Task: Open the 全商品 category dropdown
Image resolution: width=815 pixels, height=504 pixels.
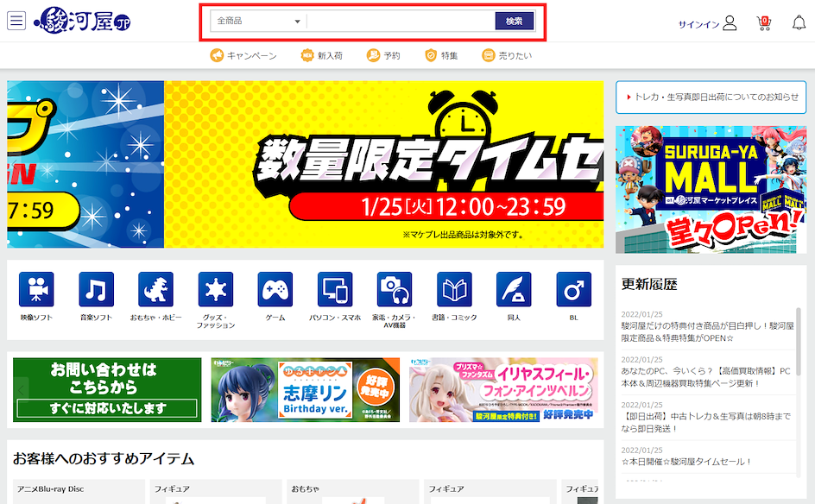Action: (x=258, y=22)
